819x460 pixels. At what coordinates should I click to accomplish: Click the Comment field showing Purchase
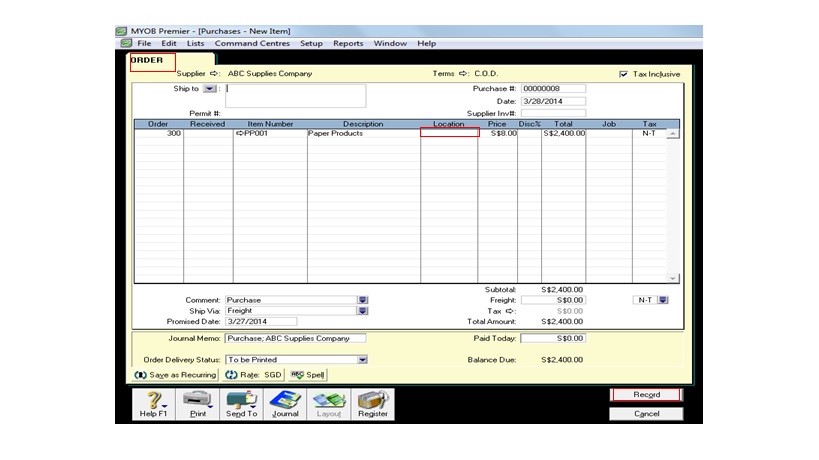pos(291,300)
